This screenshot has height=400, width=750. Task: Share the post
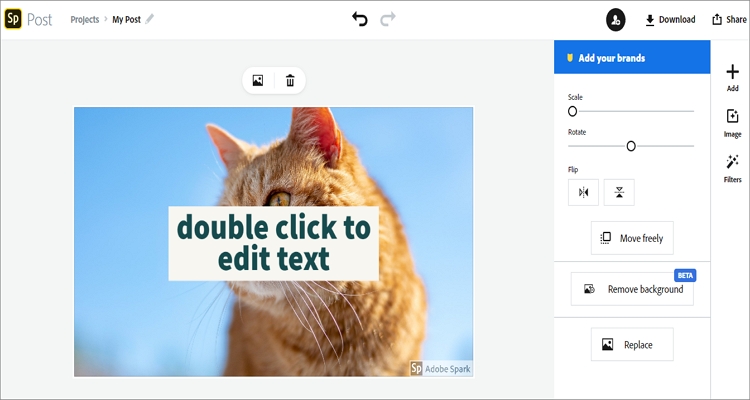(729, 20)
